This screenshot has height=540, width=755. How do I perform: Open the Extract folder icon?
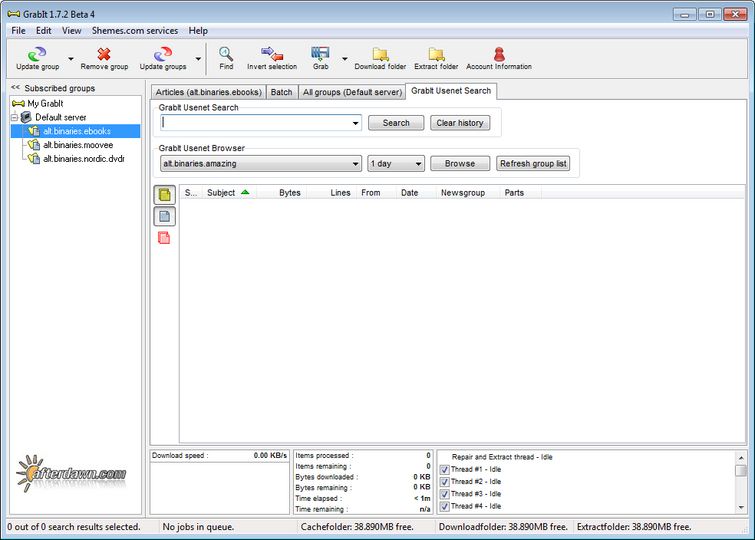[x=436, y=53]
